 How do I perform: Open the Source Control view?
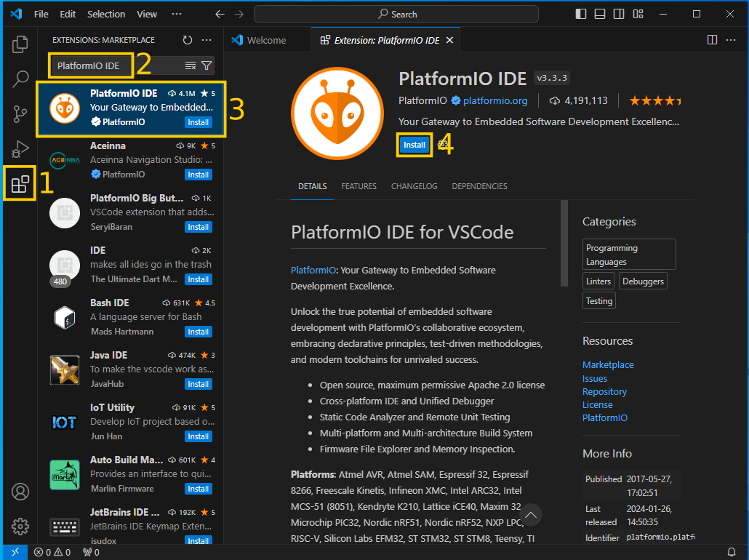click(20, 113)
